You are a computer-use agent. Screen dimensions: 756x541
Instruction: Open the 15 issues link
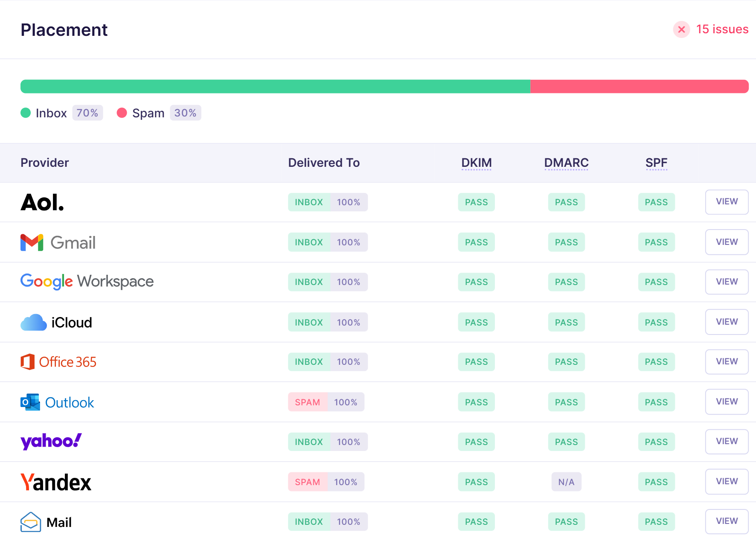(x=722, y=29)
